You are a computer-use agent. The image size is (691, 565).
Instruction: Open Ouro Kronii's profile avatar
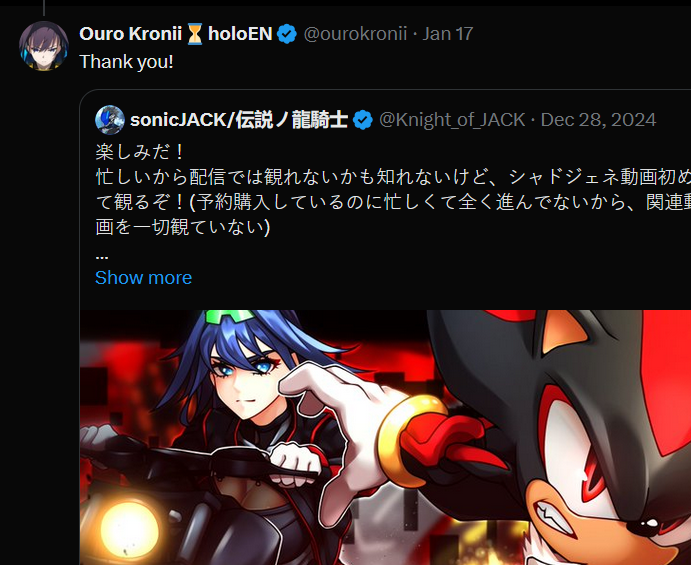point(44,46)
